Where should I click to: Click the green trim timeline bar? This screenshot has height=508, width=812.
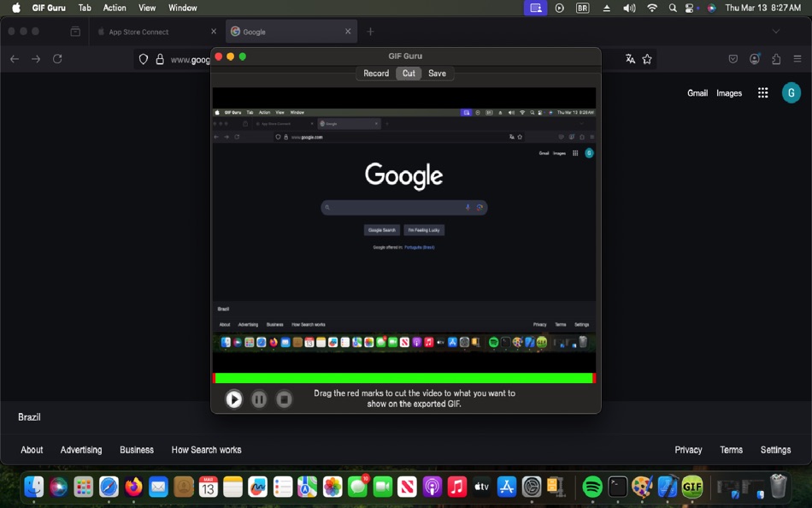tap(404, 378)
